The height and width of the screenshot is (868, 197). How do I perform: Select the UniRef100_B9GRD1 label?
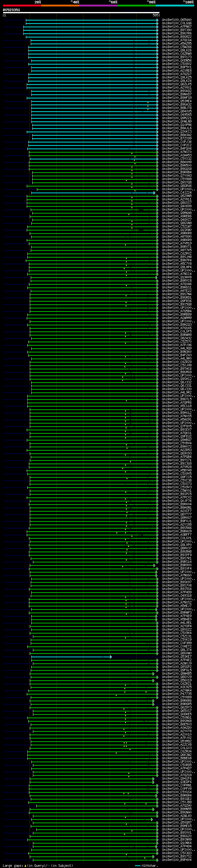177,297
